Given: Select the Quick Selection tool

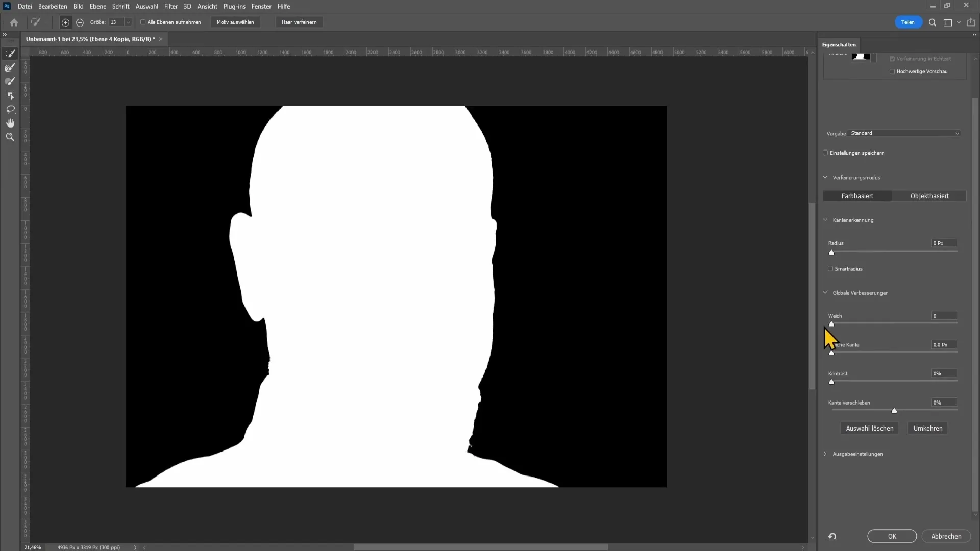Looking at the screenshot, I should 10,54.
